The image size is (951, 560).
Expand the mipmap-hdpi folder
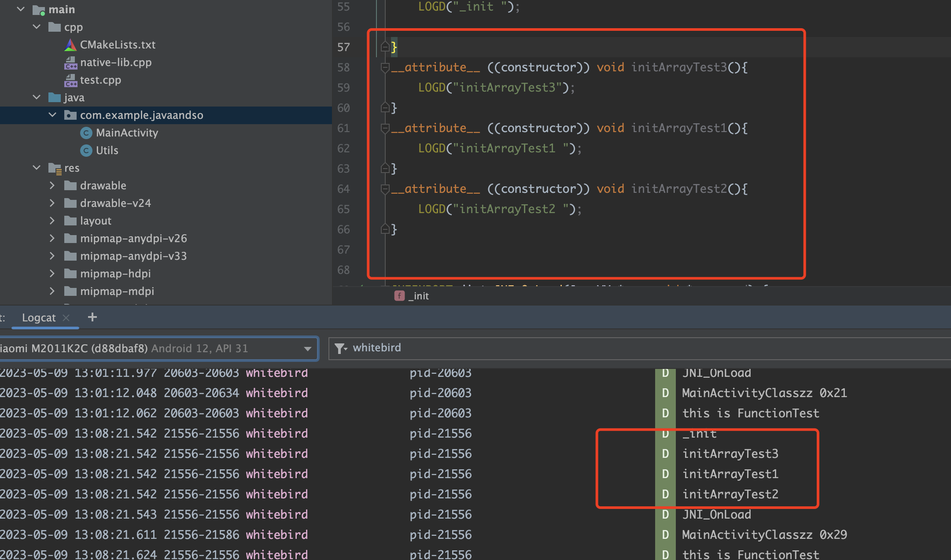(52, 273)
